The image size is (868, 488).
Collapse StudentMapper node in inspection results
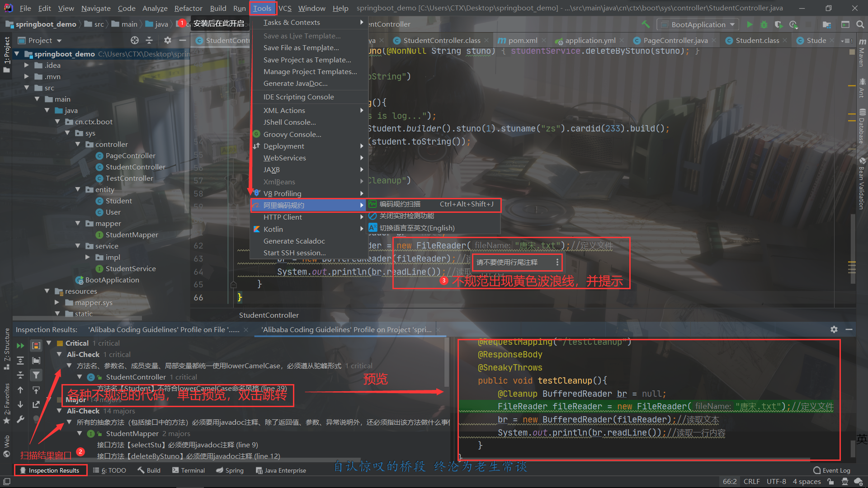pyautogui.click(x=79, y=433)
